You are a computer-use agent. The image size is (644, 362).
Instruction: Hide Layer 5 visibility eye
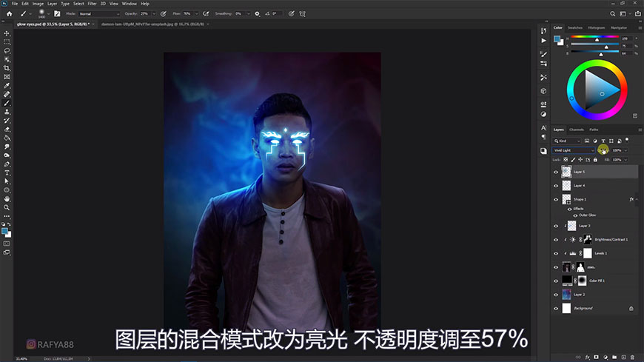click(556, 172)
